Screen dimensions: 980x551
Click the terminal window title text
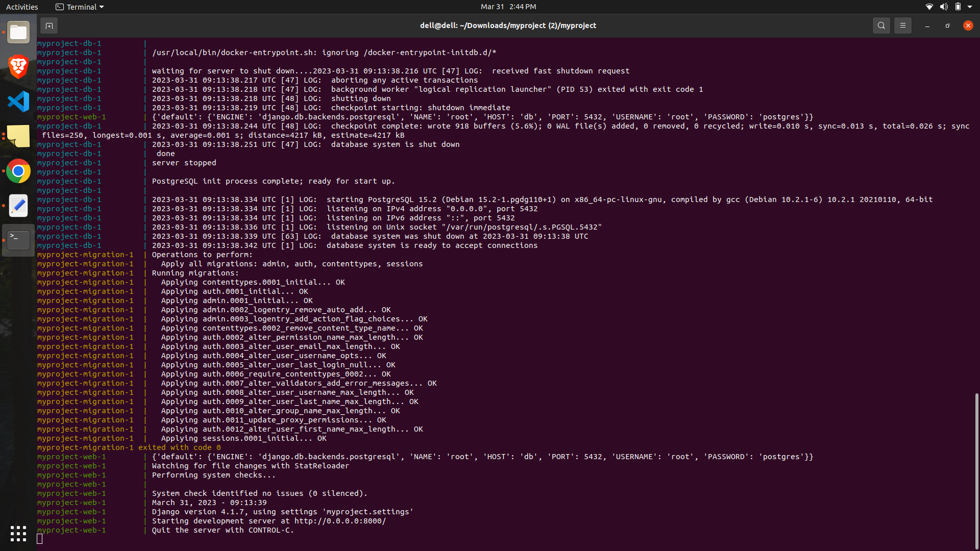pos(508,26)
